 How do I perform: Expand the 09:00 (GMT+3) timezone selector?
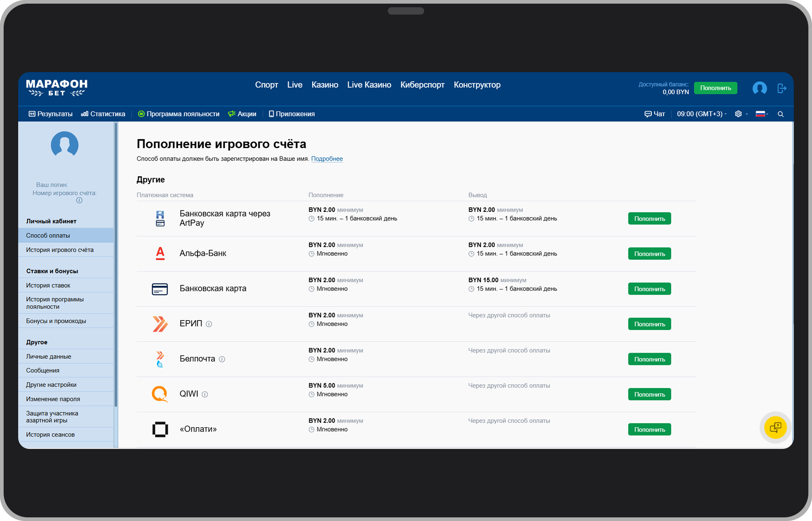701,114
